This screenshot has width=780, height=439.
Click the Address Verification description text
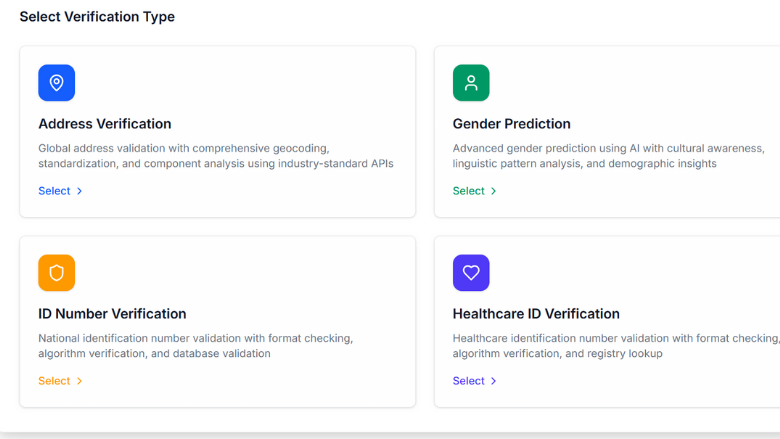tap(215, 155)
